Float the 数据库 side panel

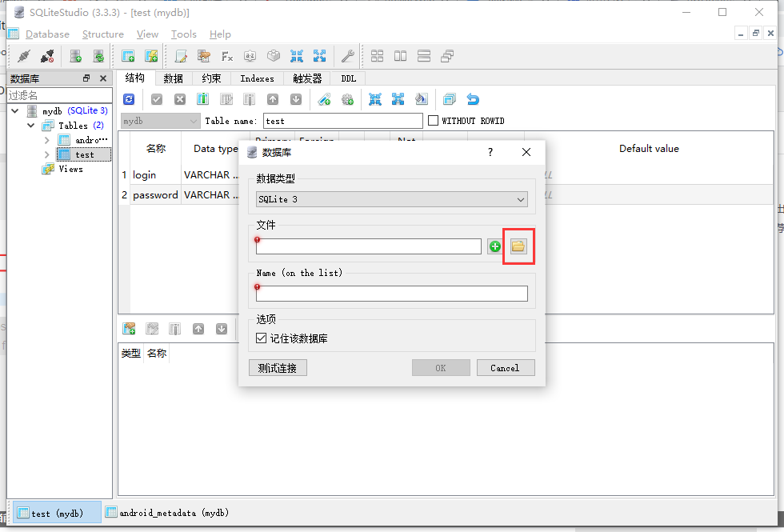pyautogui.click(x=86, y=78)
